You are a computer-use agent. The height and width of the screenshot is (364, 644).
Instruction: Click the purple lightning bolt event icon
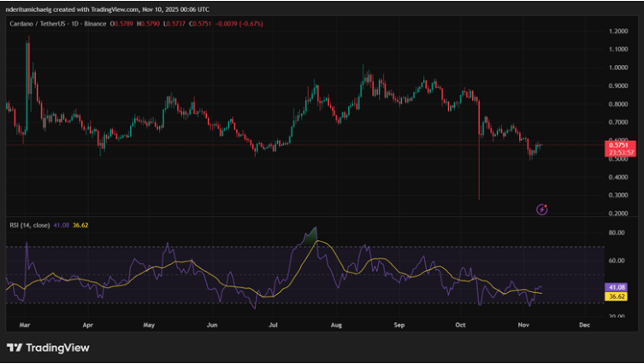pos(541,208)
